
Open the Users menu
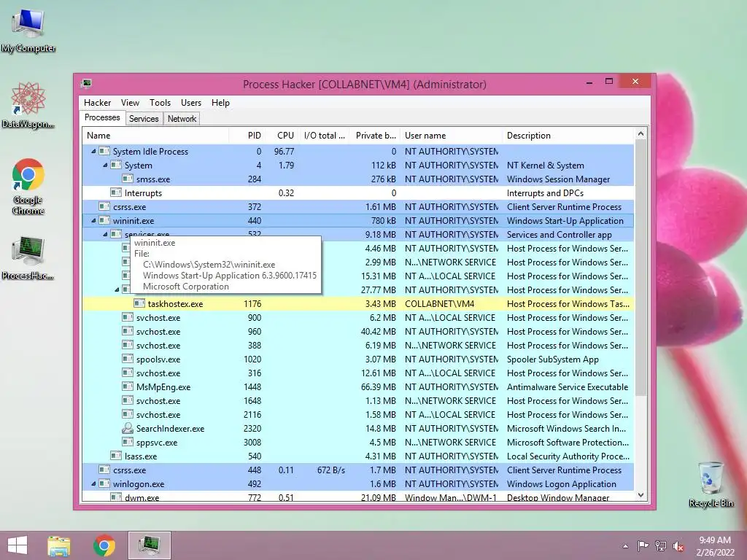click(x=190, y=102)
